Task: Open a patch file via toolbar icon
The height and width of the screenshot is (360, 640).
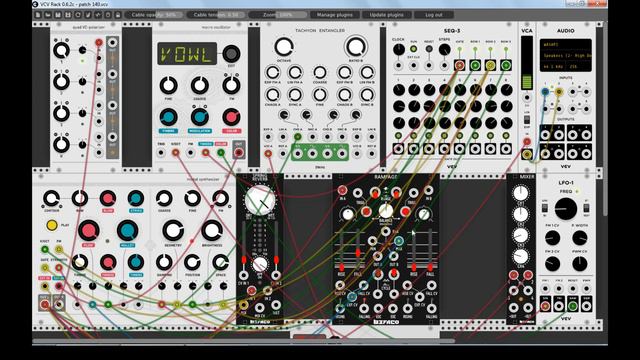Action: pos(48,15)
